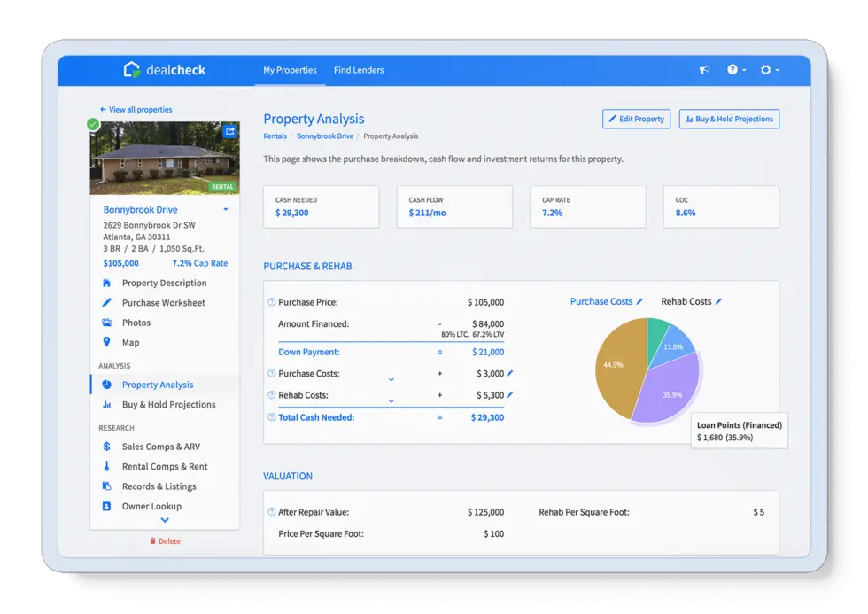Click the property photo thumbnail
The width and height of the screenshot is (868, 614).
click(164, 158)
